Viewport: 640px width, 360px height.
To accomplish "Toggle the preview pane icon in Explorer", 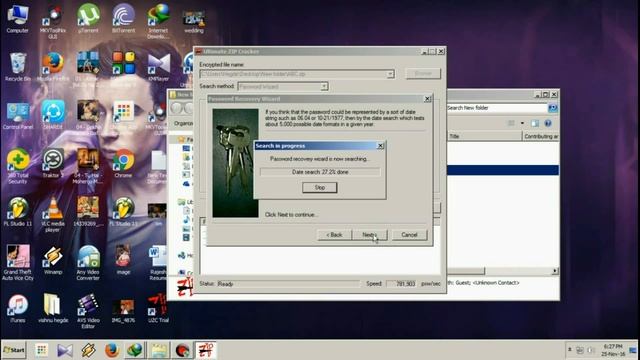I will (535, 123).
